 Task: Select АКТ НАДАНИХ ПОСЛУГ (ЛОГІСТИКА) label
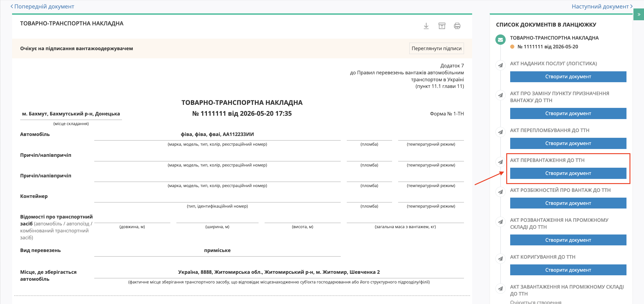click(x=553, y=63)
